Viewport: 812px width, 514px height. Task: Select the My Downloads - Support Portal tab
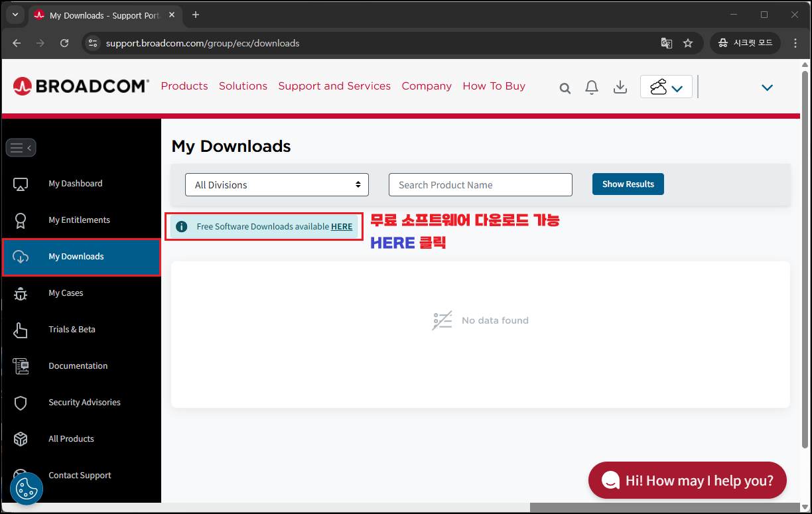pos(106,15)
